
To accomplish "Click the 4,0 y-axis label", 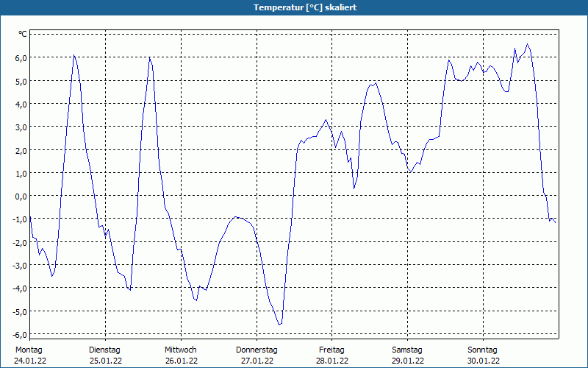I will (21, 104).
